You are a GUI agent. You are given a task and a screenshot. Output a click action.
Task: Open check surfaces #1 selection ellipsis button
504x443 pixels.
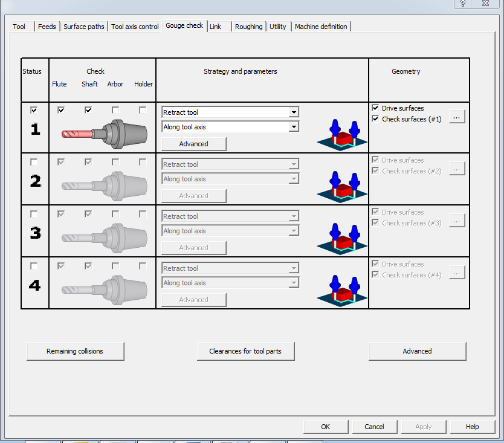pos(457,118)
